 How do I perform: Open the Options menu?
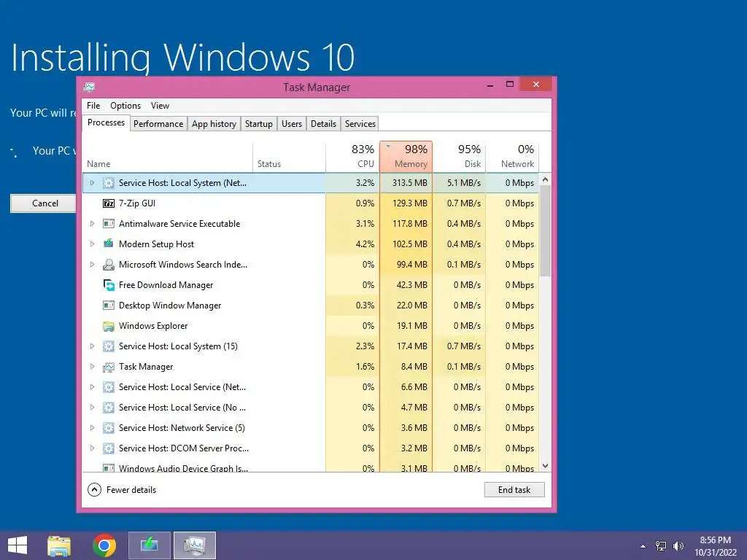pyautogui.click(x=125, y=106)
